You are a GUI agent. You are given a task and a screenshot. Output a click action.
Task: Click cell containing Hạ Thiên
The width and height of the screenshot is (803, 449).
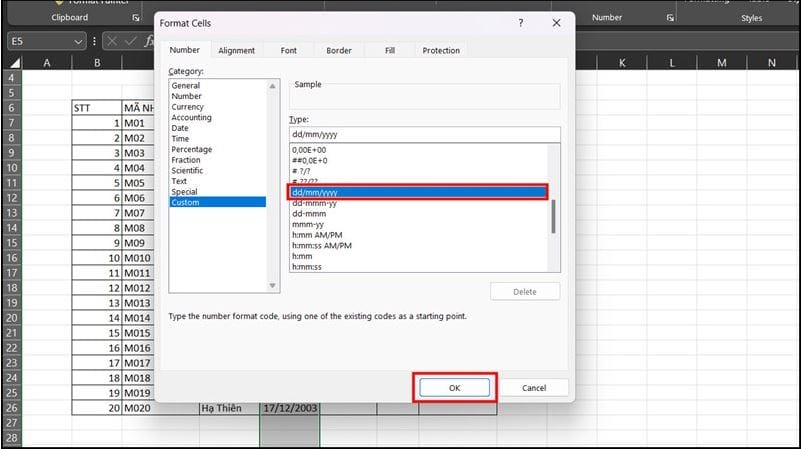coord(229,408)
